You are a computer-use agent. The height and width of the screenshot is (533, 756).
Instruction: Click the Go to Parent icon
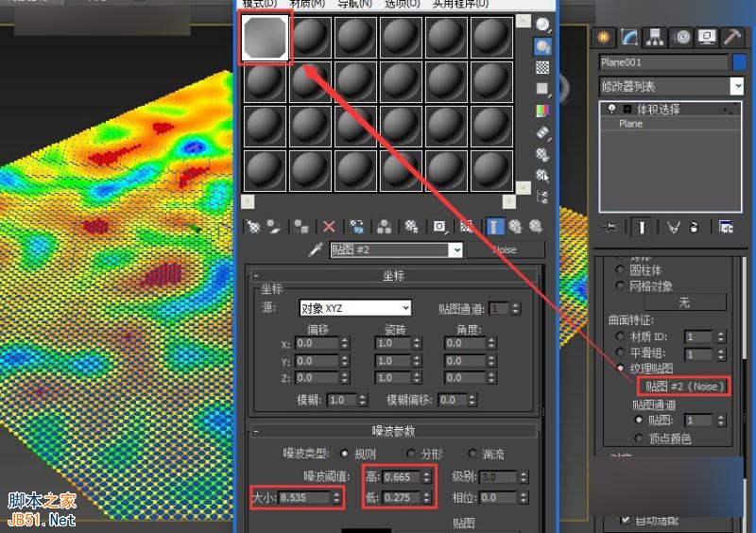[515, 226]
